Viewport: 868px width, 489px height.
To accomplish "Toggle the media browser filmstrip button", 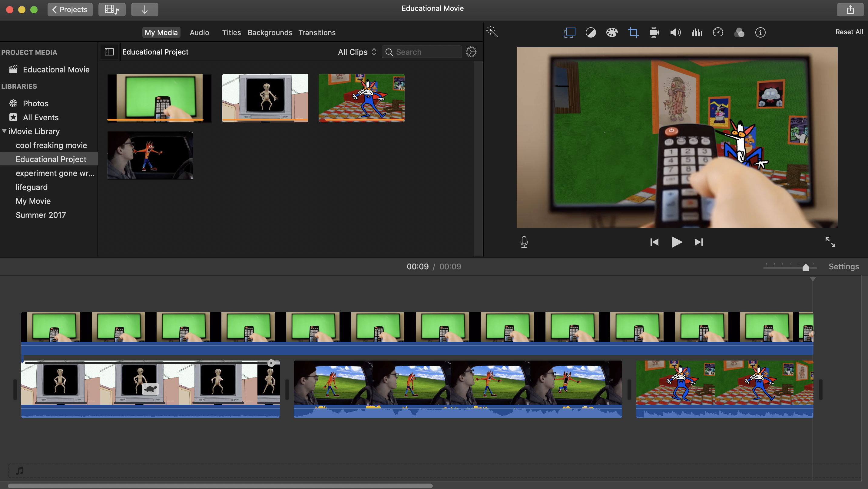I will 112,9.
